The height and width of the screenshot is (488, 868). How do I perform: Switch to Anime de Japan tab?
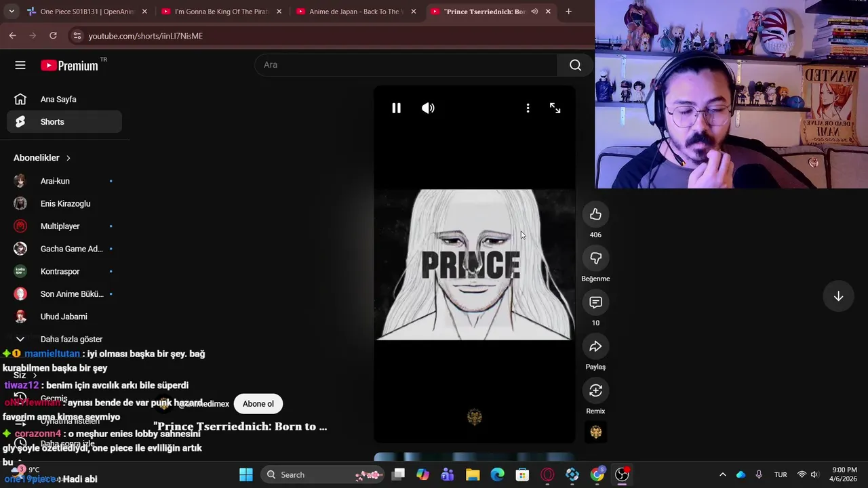(x=356, y=12)
